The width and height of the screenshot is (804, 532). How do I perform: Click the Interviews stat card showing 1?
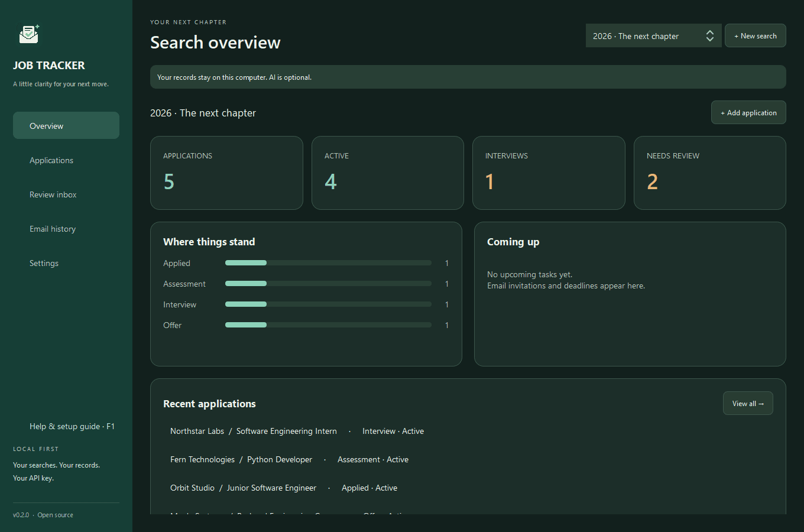pos(549,173)
